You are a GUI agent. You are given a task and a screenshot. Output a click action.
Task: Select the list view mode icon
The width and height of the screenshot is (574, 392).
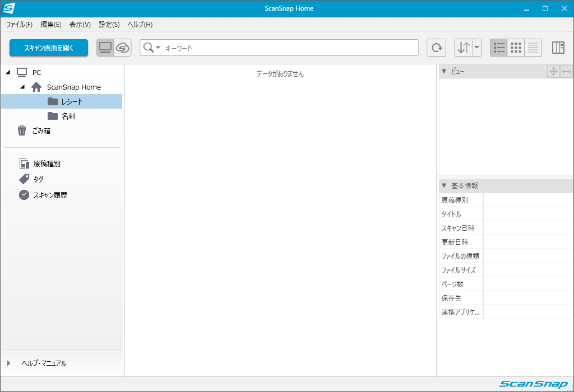(499, 48)
